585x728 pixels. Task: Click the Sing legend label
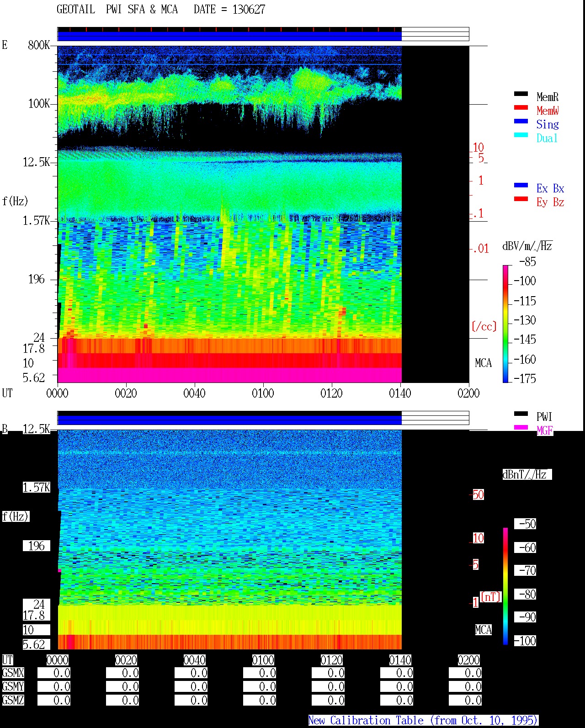click(x=548, y=124)
